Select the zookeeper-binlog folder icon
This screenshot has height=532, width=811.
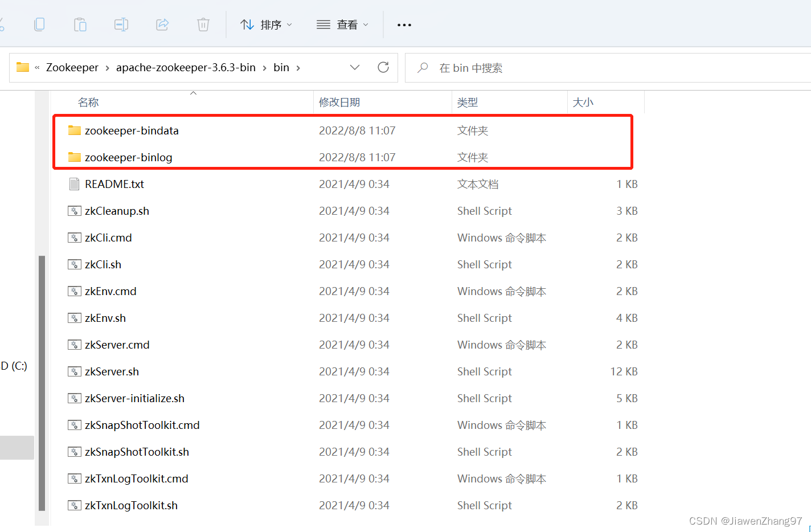[x=75, y=157]
